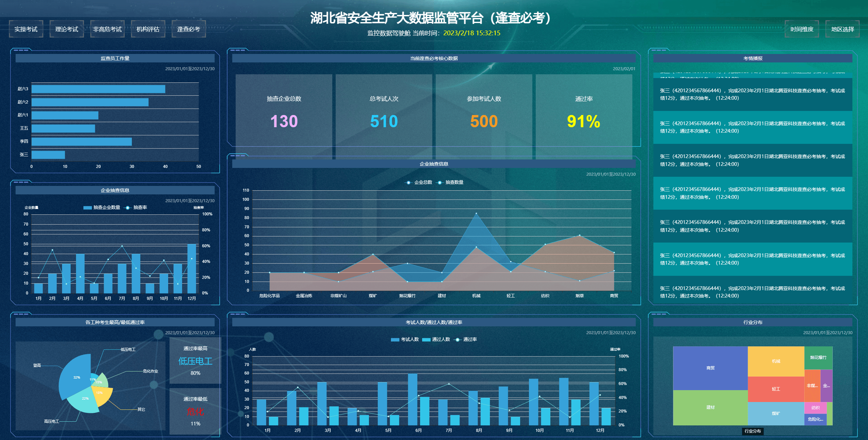The image size is (868, 440).
Task: Click the 通过率最低 危化 card
Action: click(x=195, y=411)
